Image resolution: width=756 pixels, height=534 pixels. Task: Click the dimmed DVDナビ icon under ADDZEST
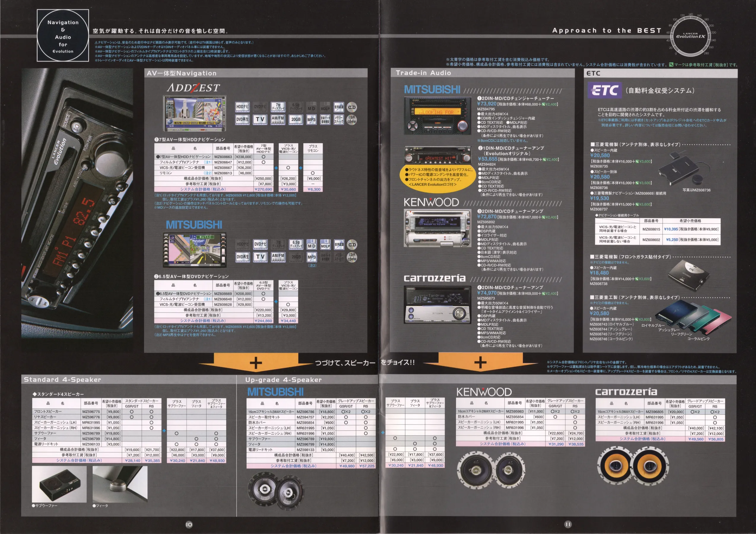(260, 107)
